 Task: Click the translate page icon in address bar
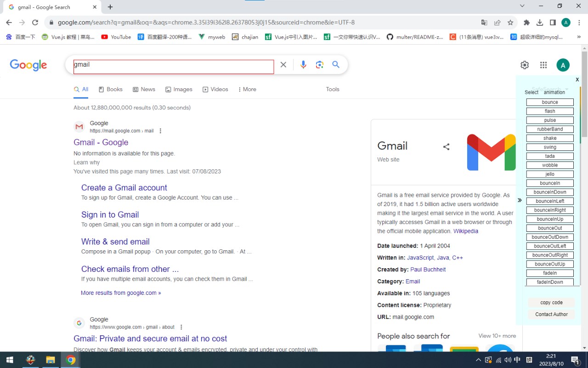(484, 23)
